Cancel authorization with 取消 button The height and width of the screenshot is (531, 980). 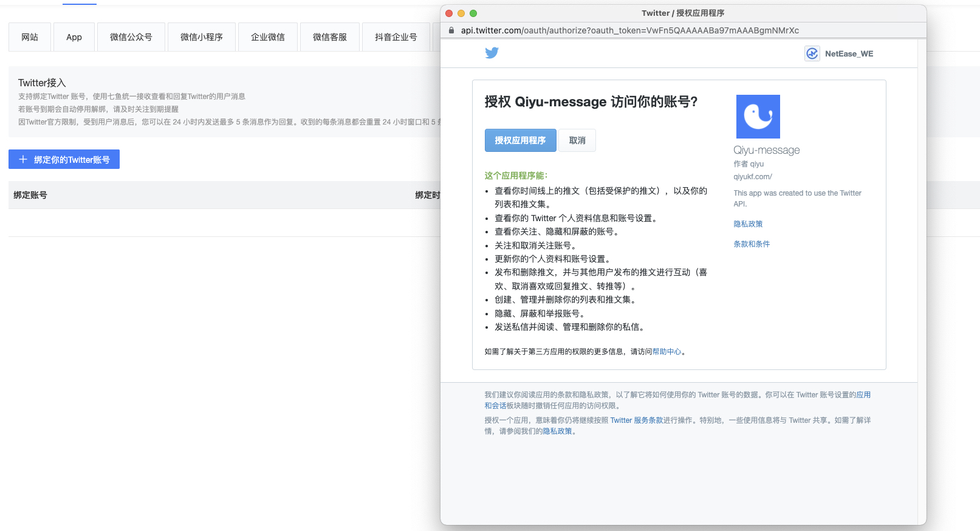click(x=577, y=140)
